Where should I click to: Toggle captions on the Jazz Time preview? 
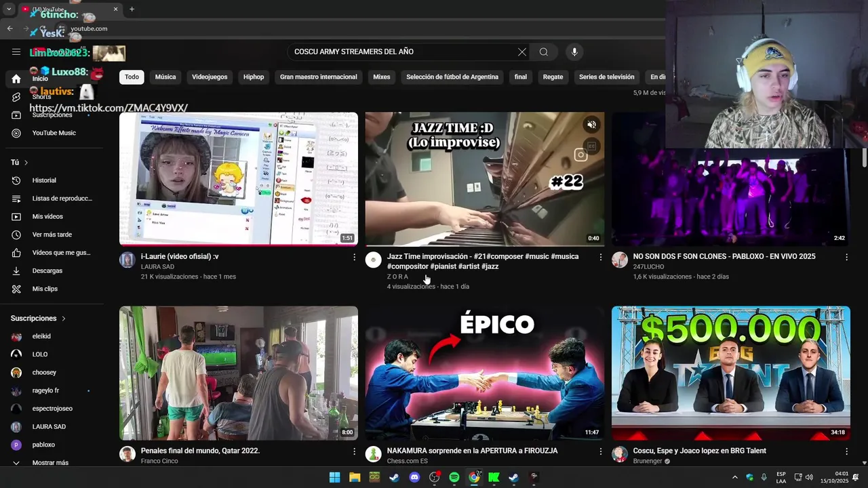click(x=591, y=146)
